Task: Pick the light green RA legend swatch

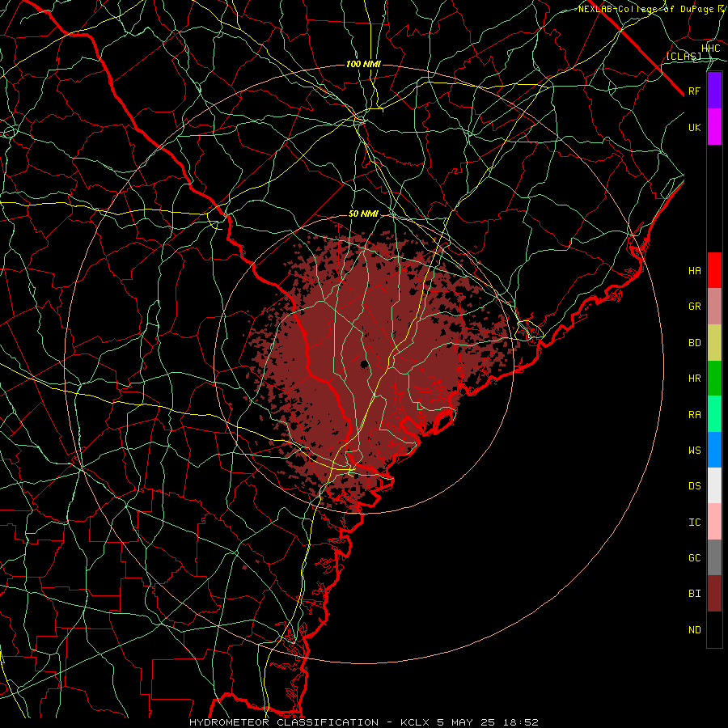Action: [714, 414]
